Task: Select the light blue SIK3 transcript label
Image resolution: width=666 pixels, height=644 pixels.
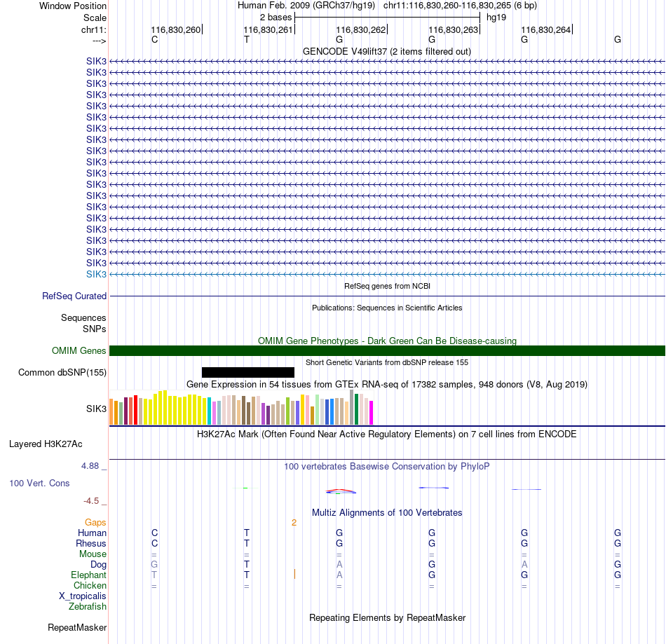Action: 96,274
